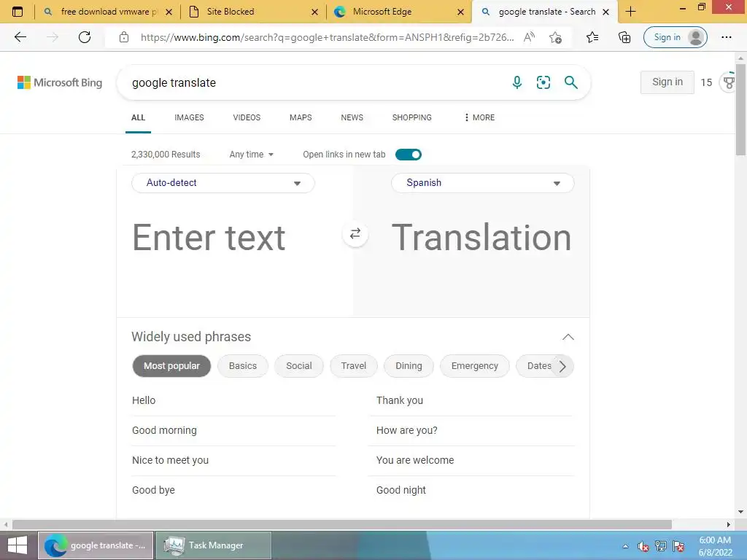747x560 pixels.
Task: Open the network tray icon
Action: [x=661, y=546]
